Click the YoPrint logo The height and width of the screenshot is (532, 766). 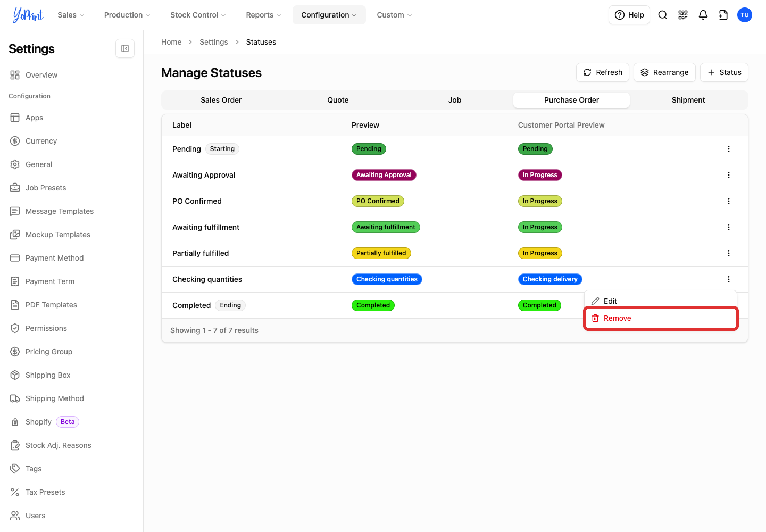pos(28,15)
